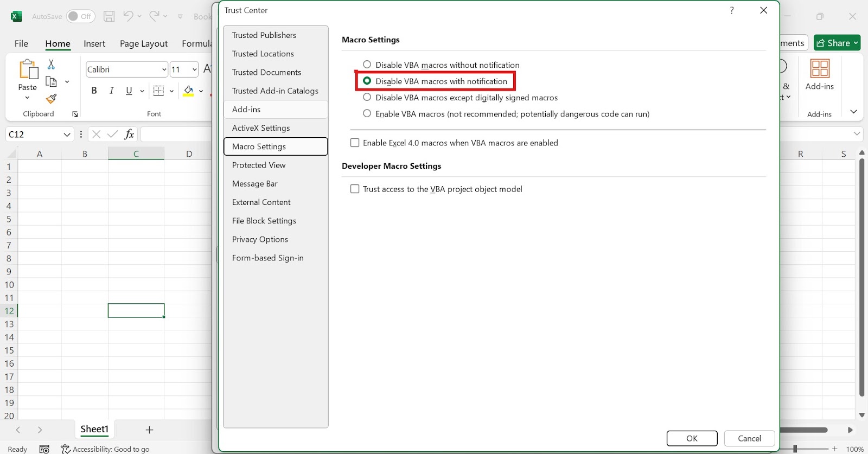This screenshot has width=868, height=454.
Task: Click the Paste clipboard icon
Action: (x=28, y=69)
